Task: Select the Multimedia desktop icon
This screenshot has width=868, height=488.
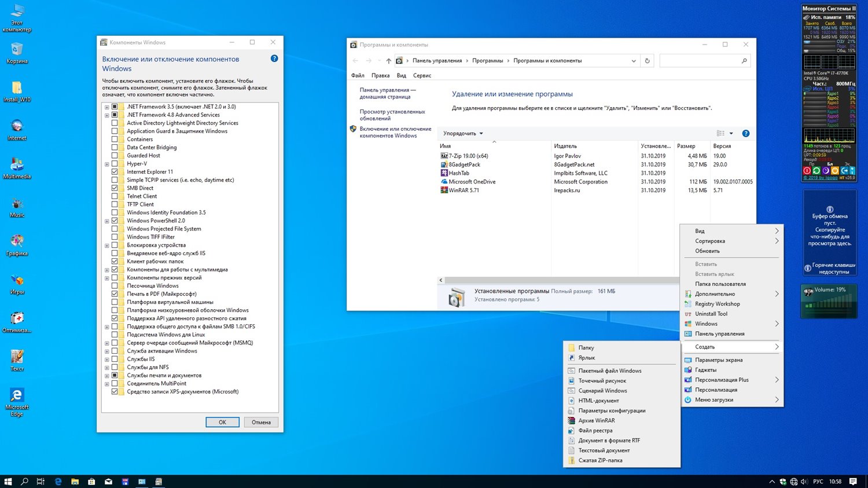Action: pyautogui.click(x=17, y=168)
